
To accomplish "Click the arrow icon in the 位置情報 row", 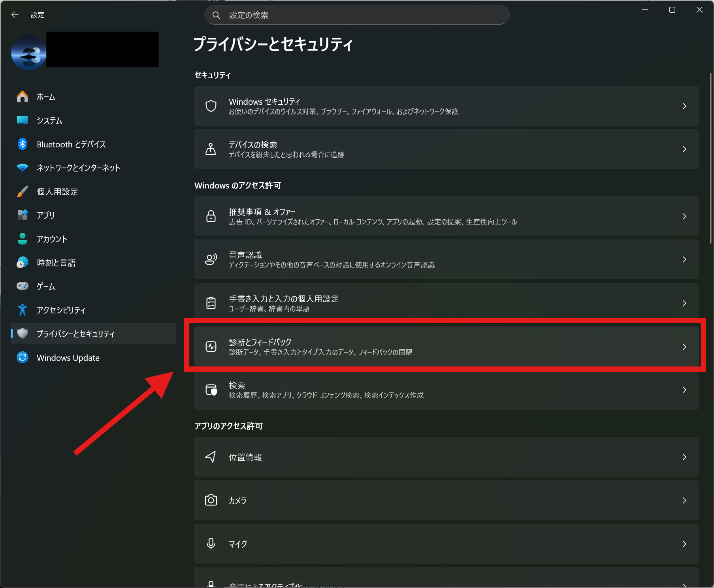I will tap(211, 457).
